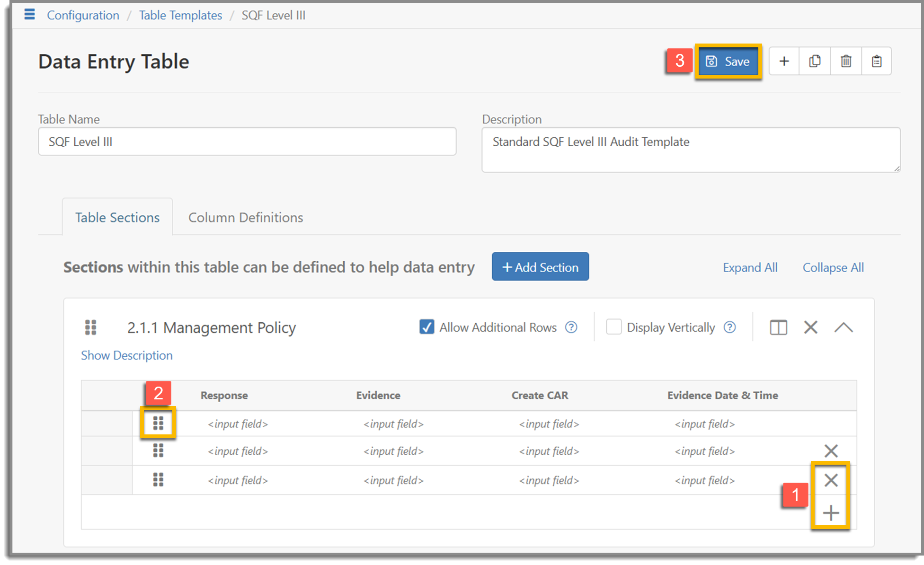
Task: Click the second row Evidence Date & Time field
Action: [x=705, y=451]
